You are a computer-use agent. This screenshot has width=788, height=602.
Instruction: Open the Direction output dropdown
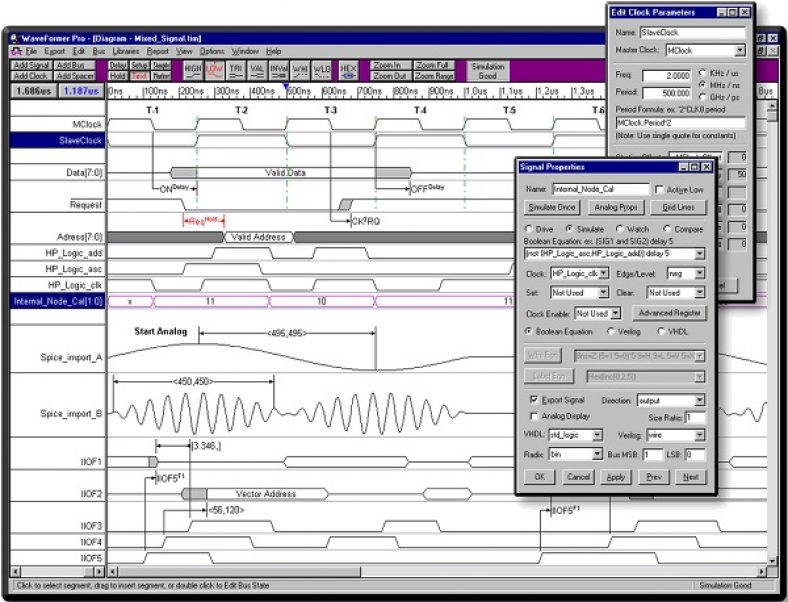[700, 399]
